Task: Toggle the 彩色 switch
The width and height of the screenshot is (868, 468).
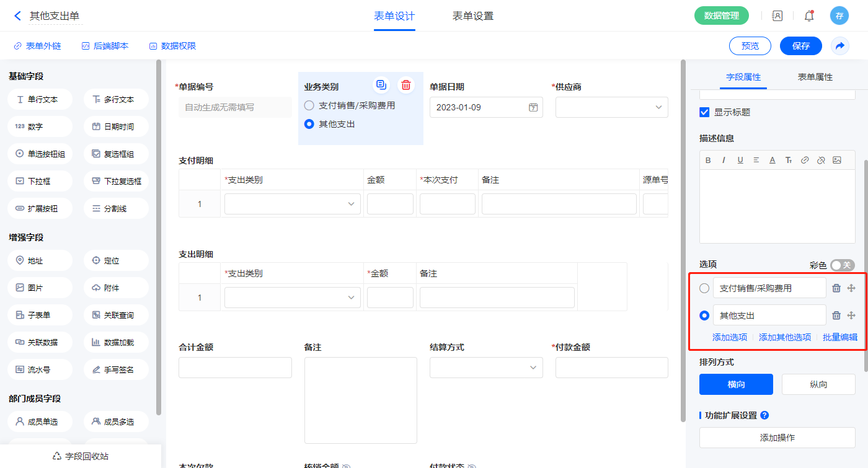Action: click(843, 265)
